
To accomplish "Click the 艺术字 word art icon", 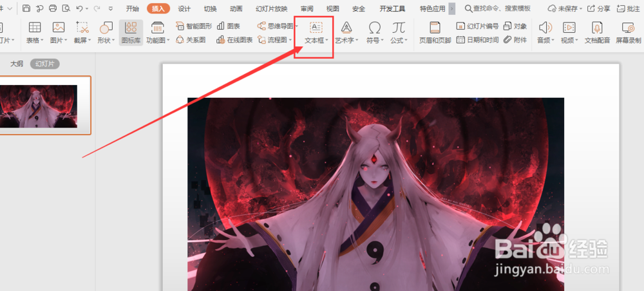I will click(346, 28).
